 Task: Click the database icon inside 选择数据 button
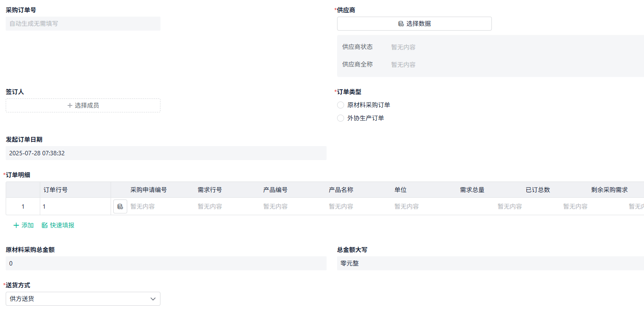click(x=401, y=24)
